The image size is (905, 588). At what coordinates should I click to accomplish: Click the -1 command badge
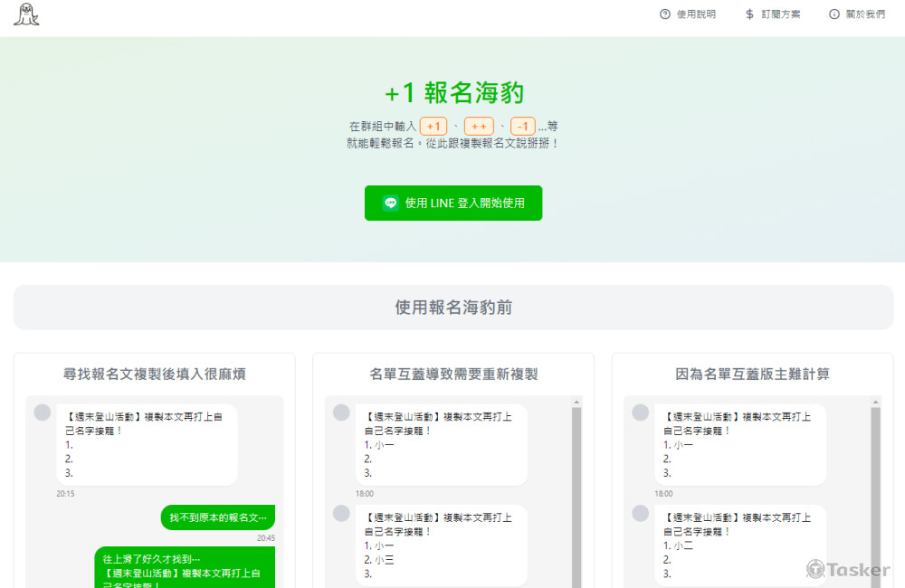[x=523, y=127]
